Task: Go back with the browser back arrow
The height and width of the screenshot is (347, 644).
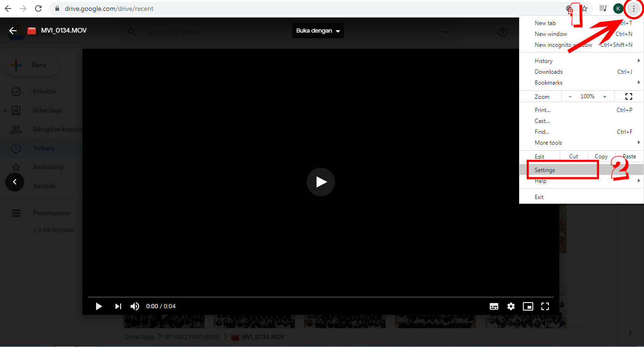Action: [8, 9]
